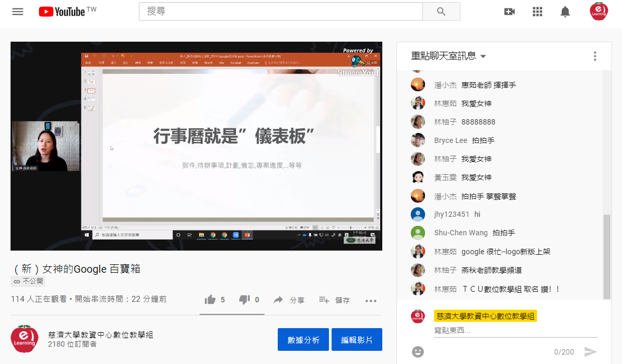
Task: Like the video with thumbs up
Action: (x=211, y=300)
